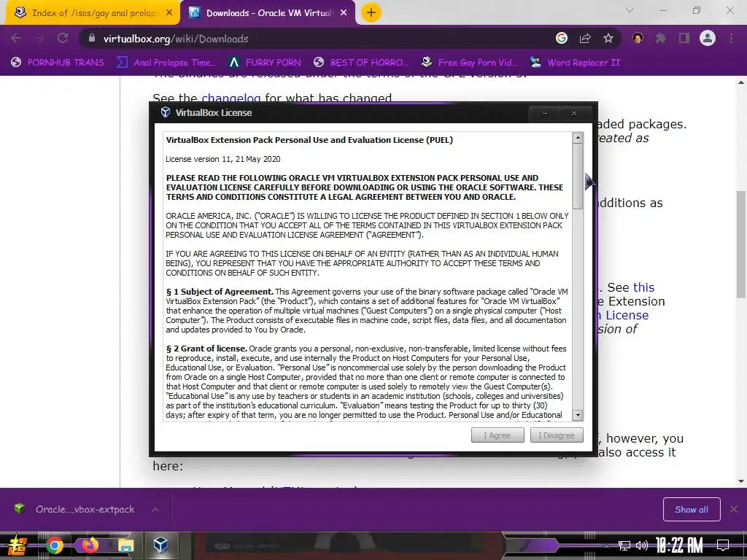Click the VirtualBox taskbar icon
This screenshot has height=560, width=747.
coord(160,544)
